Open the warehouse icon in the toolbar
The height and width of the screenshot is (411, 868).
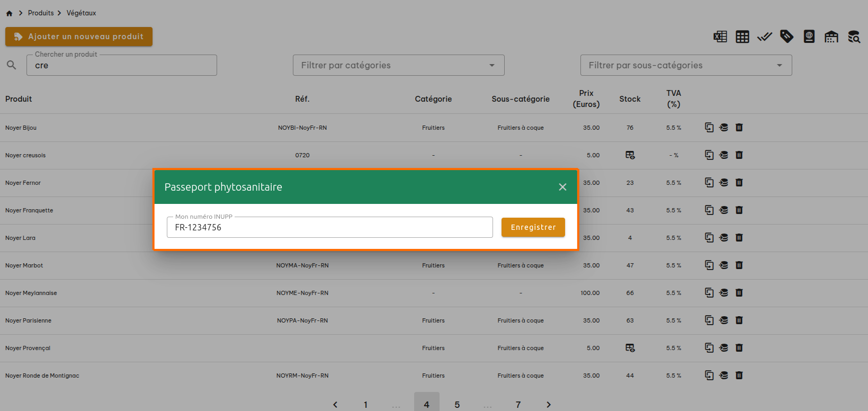coord(831,37)
